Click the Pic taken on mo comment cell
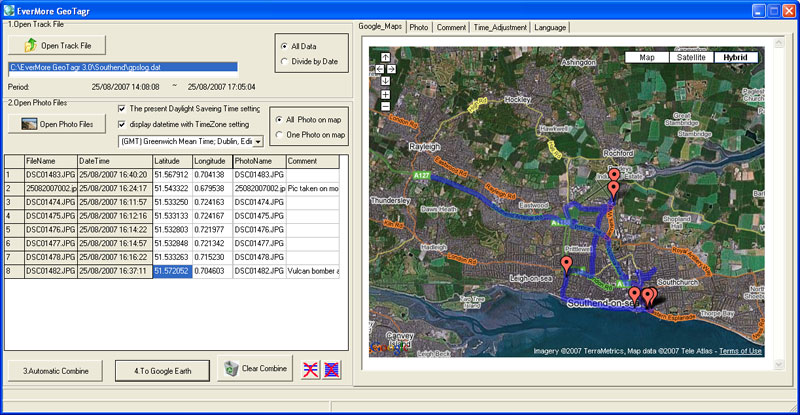The width and height of the screenshot is (800, 415). [x=312, y=188]
